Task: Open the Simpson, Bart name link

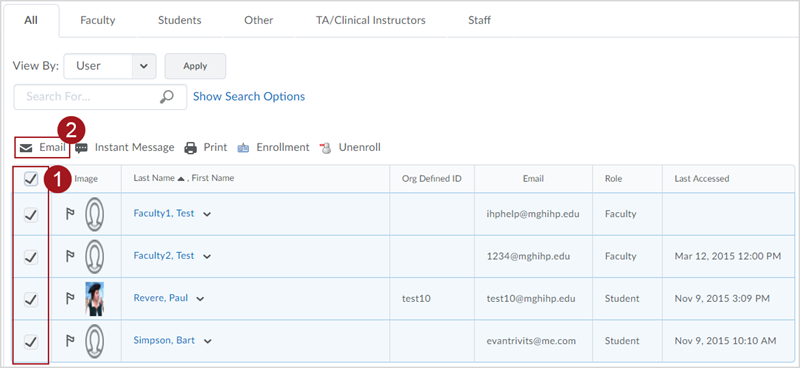Action: tap(164, 340)
